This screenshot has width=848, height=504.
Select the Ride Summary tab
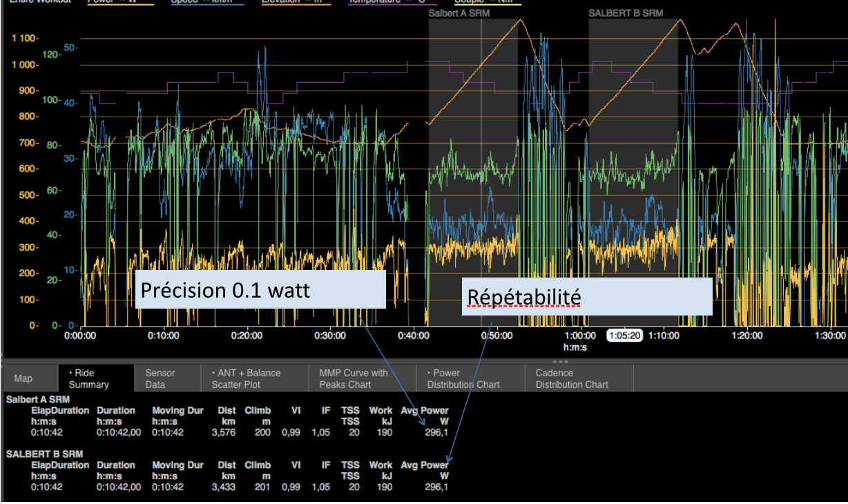[88, 378]
